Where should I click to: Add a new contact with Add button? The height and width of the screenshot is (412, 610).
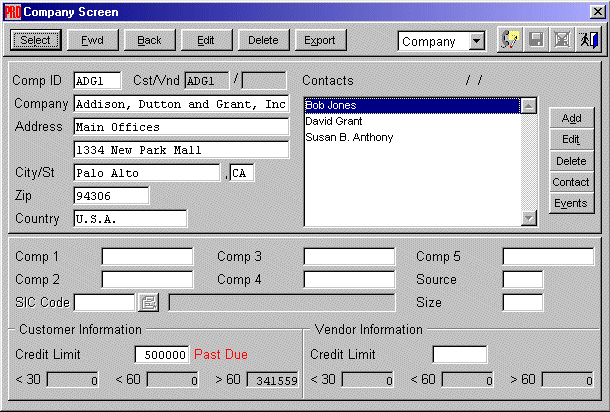click(x=571, y=118)
